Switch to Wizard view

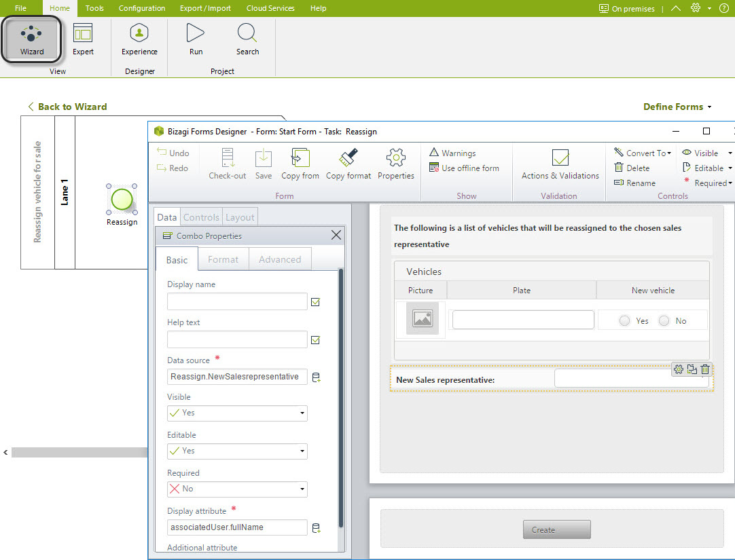click(x=31, y=40)
